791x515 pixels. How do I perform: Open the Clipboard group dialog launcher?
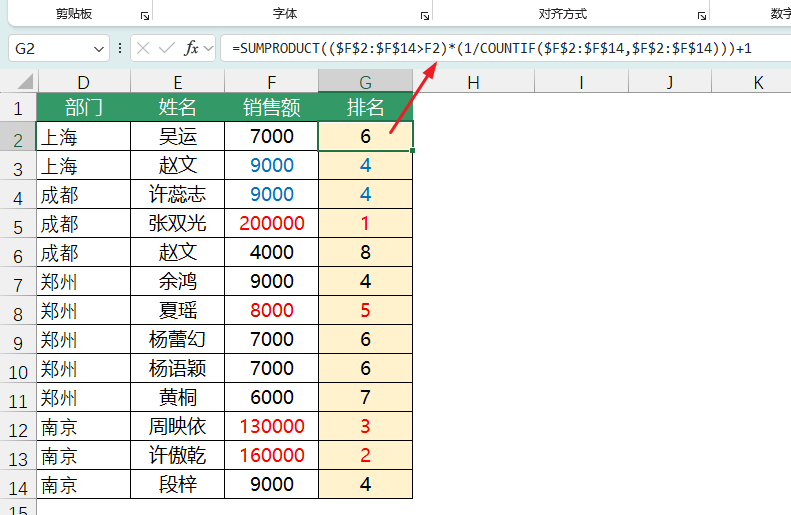pos(145,16)
